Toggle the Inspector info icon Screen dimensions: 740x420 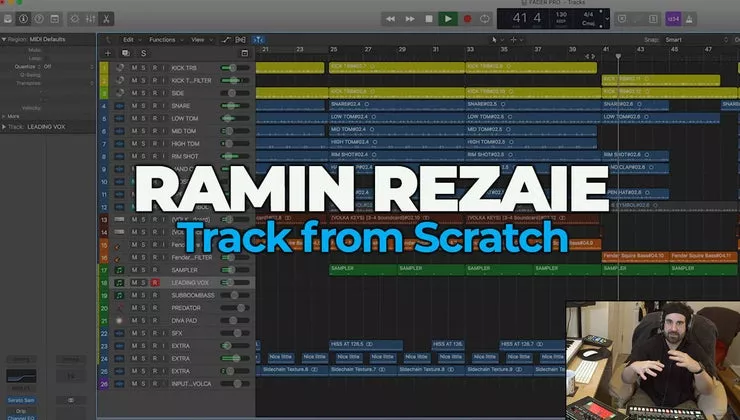point(24,18)
